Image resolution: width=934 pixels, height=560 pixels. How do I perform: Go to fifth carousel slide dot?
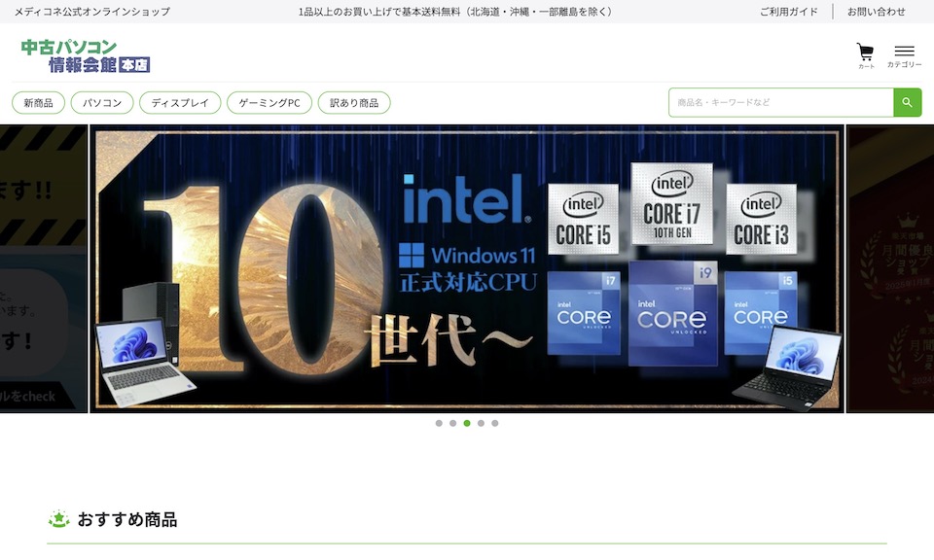tap(495, 423)
